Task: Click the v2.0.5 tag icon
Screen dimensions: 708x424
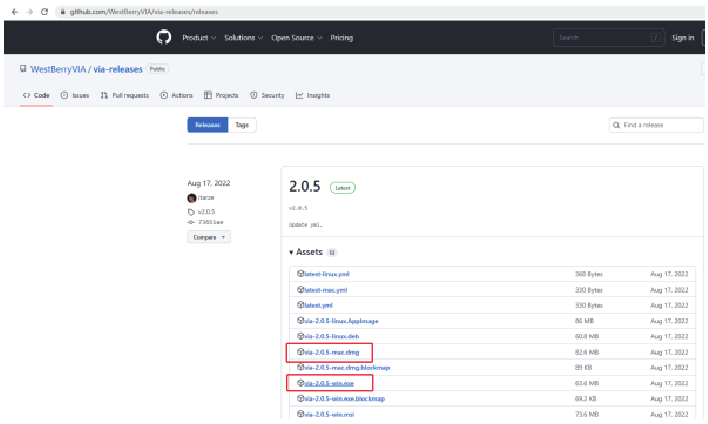Action: 192,212
